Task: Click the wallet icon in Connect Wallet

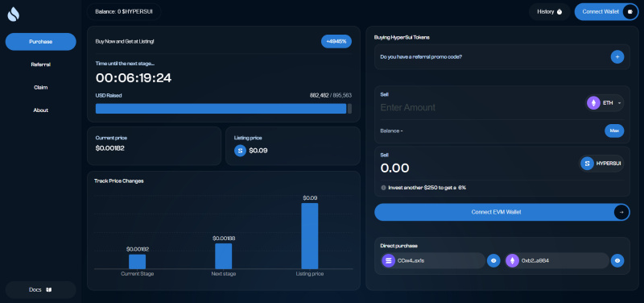Action: (x=630, y=12)
